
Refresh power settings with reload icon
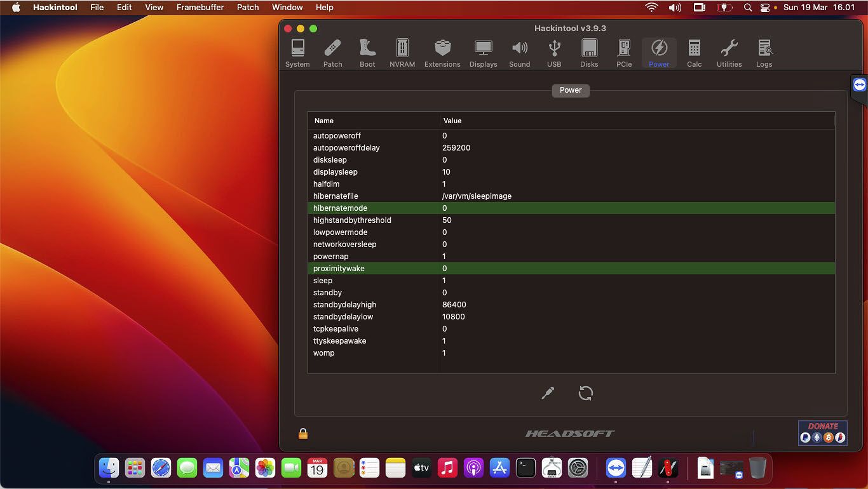point(586,393)
